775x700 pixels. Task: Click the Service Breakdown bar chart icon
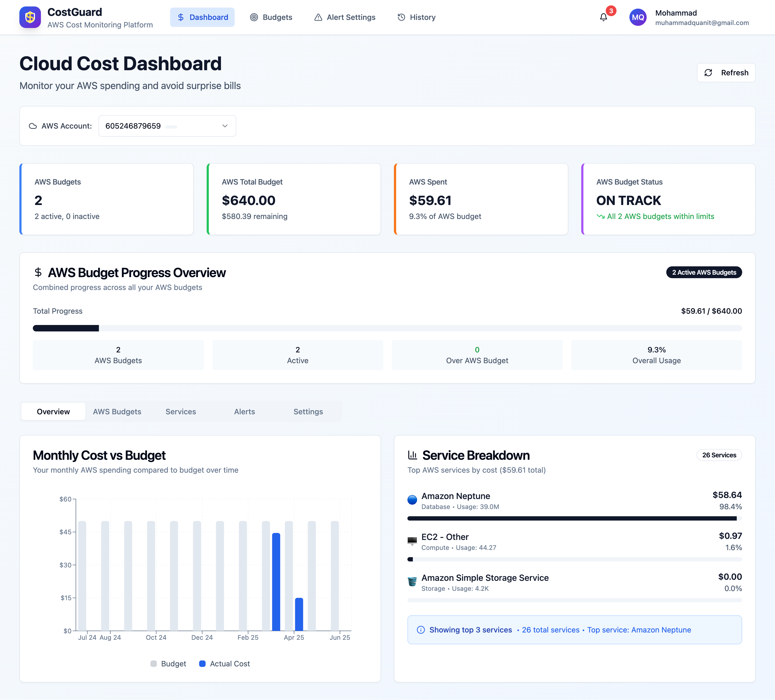(413, 455)
